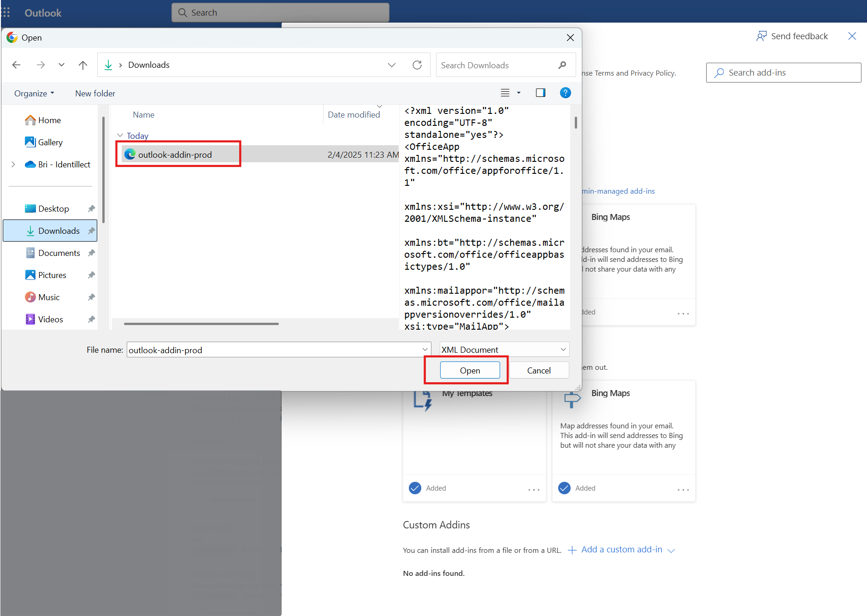Open more options for My Templates card

click(534, 490)
